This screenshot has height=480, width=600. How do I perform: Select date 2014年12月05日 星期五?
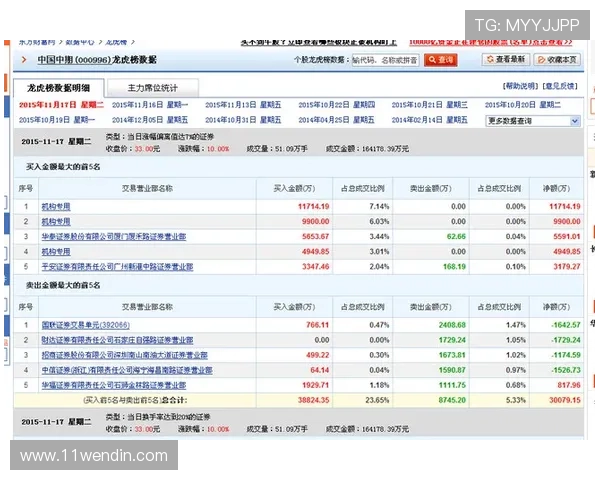click(150, 120)
